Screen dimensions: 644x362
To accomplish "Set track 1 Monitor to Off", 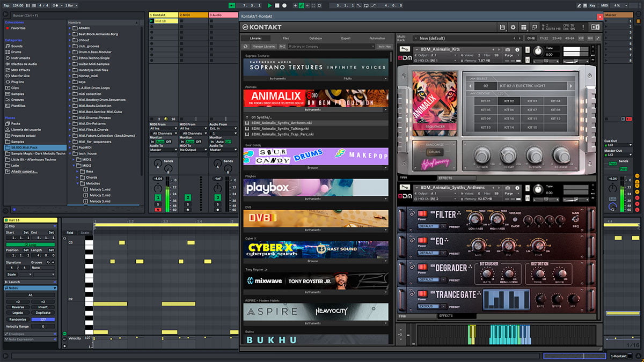I will [x=168, y=142].
